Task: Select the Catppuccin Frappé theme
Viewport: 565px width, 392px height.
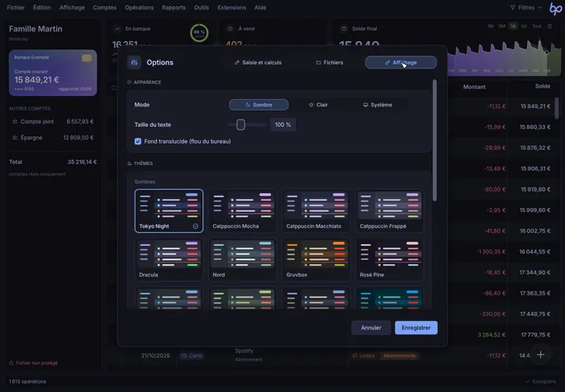Action: [x=389, y=211]
